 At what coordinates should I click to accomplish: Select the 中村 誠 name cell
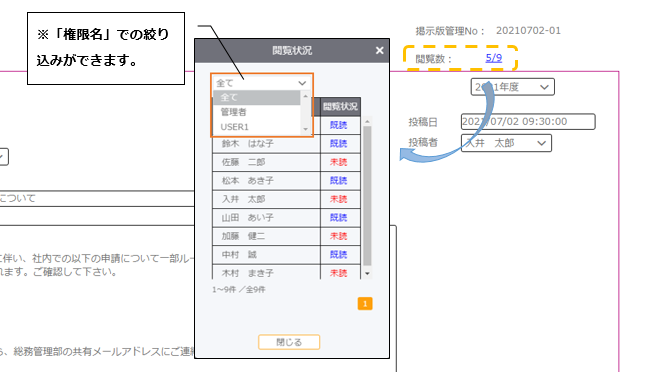pyautogui.click(x=267, y=255)
